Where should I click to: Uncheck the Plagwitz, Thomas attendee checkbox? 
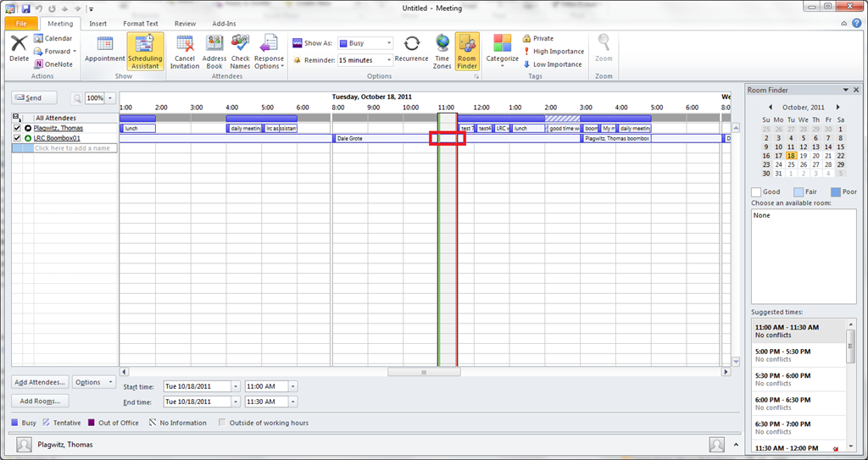[x=17, y=128]
